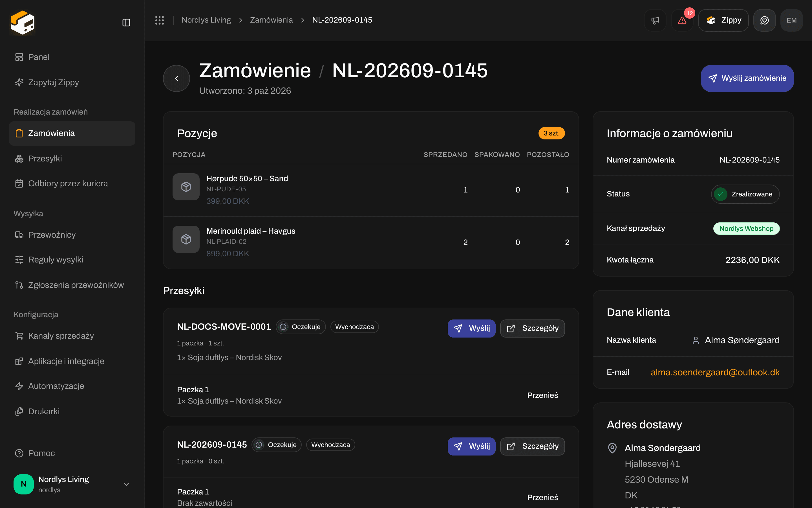Open Kanały sprzedaży in sidebar

pyautogui.click(x=72, y=336)
